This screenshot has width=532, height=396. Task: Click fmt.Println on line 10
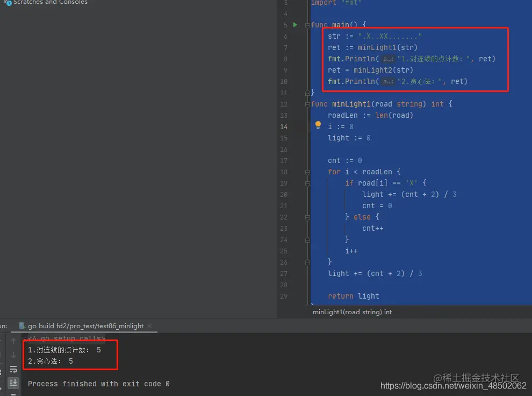(x=351, y=81)
